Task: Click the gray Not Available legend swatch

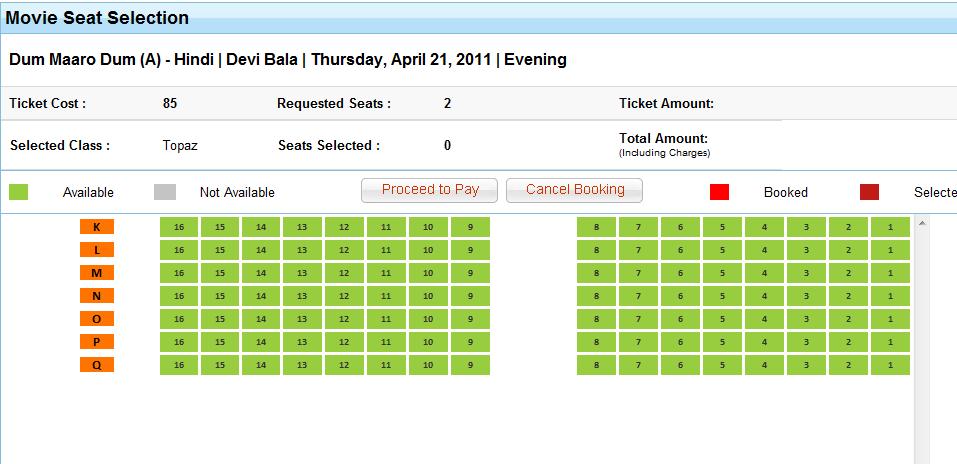Action: click(165, 192)
